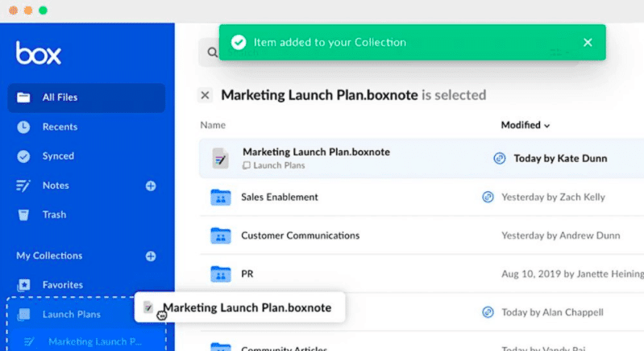Open PR folder
Viewport: 644px width, 351px height.
point(247,274)
